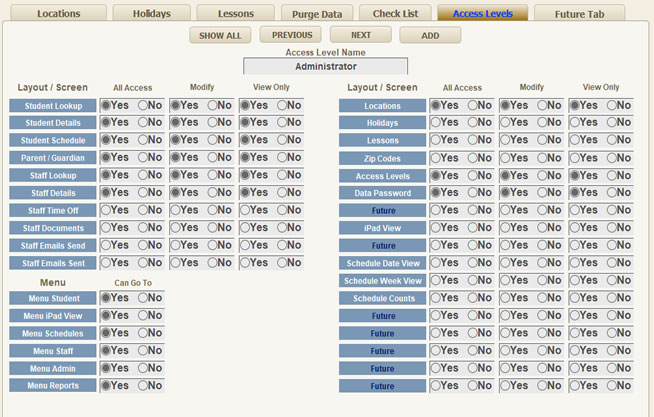Switch to the Locations tab
The image size is (654, 417).
(x=58, y=13)
